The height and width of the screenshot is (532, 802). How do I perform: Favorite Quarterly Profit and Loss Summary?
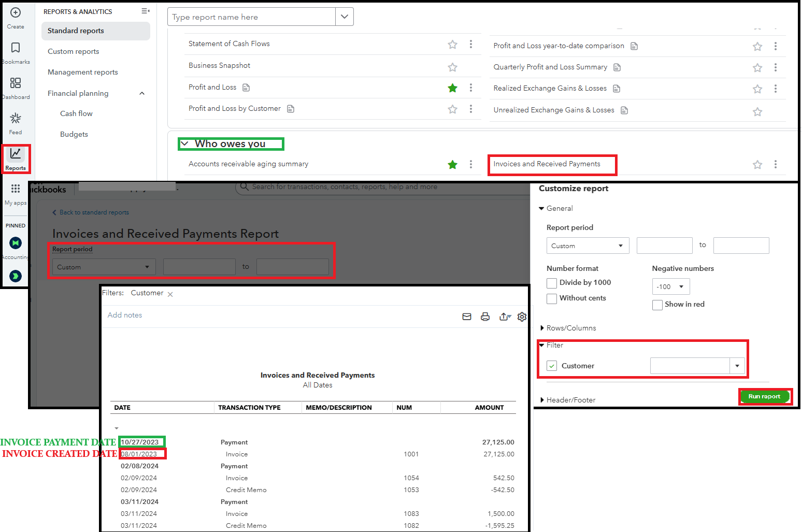[x=757, y=68]
